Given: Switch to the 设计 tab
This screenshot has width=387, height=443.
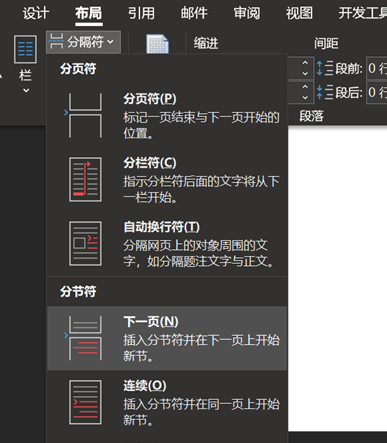Looking at the screenshot, I should [36, 13].
